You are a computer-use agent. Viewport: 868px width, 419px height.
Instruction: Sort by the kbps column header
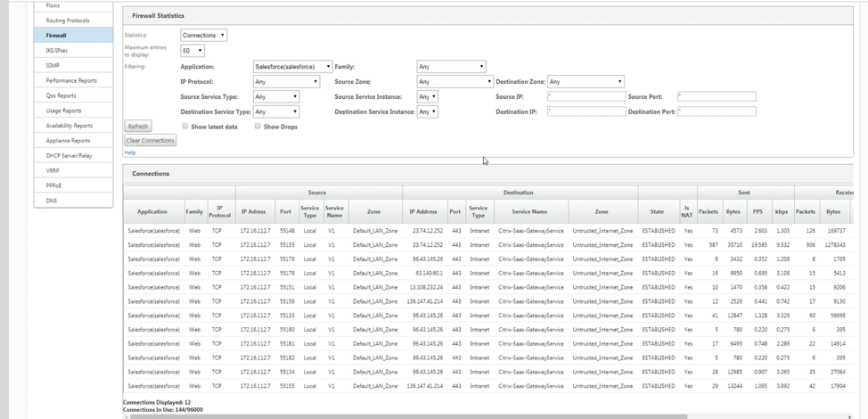(x=782, y=211)
